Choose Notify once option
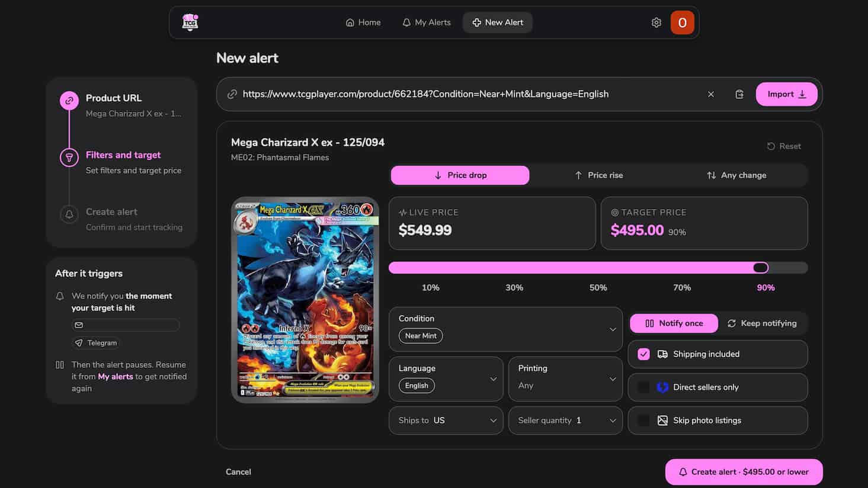This screenshot has height=488, width=868. pyautogui.click(x=674, y=323)
